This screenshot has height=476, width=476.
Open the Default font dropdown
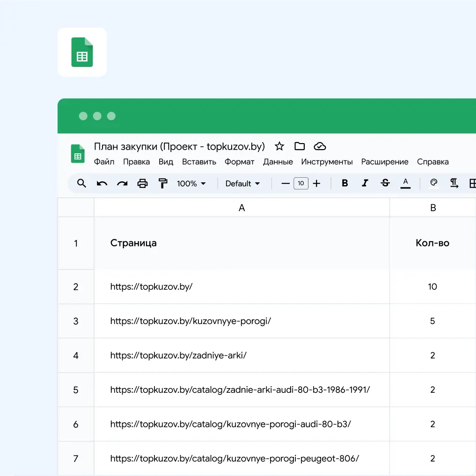click(243, 183)
